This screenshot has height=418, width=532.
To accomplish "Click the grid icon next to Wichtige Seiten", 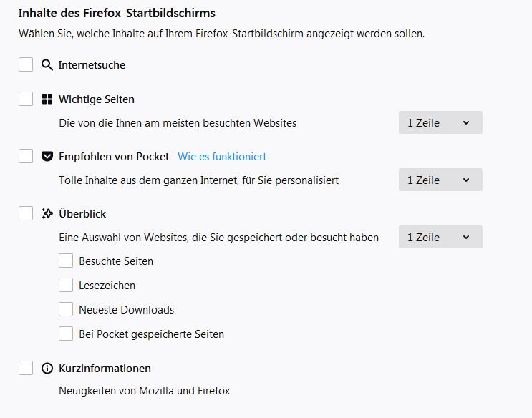I will tap(47, 99).
